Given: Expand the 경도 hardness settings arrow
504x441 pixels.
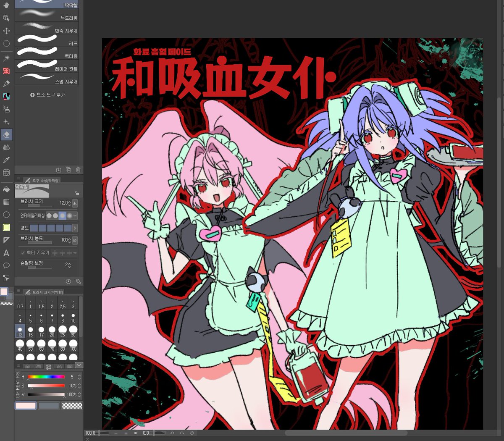Looking at the screenshot, I should click(75, 228).
